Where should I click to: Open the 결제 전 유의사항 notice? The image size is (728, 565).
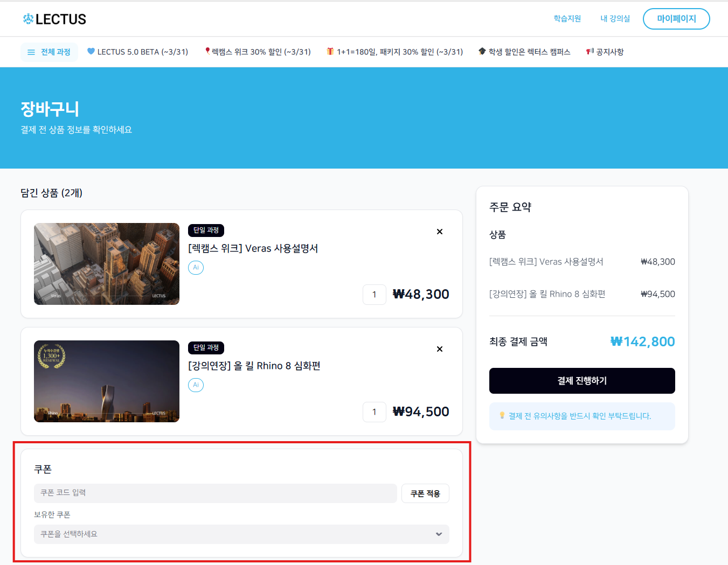(x=582, y=416)
